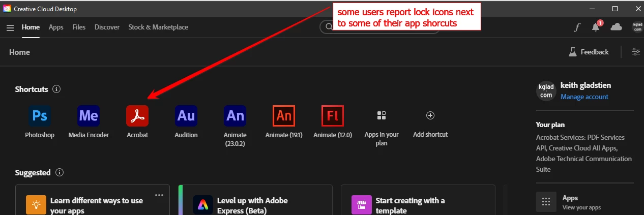
Task: Open Animate (19.1) shortcut
Action: point(284,116)
